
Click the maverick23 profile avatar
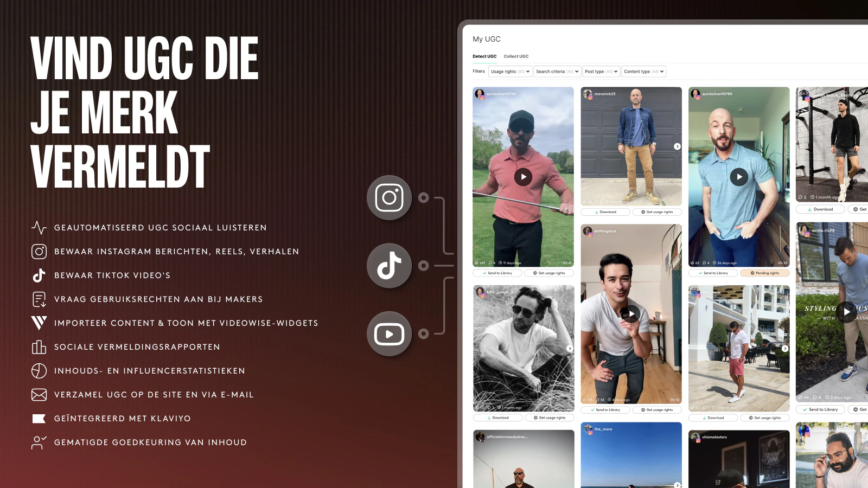tap(588, 94)
